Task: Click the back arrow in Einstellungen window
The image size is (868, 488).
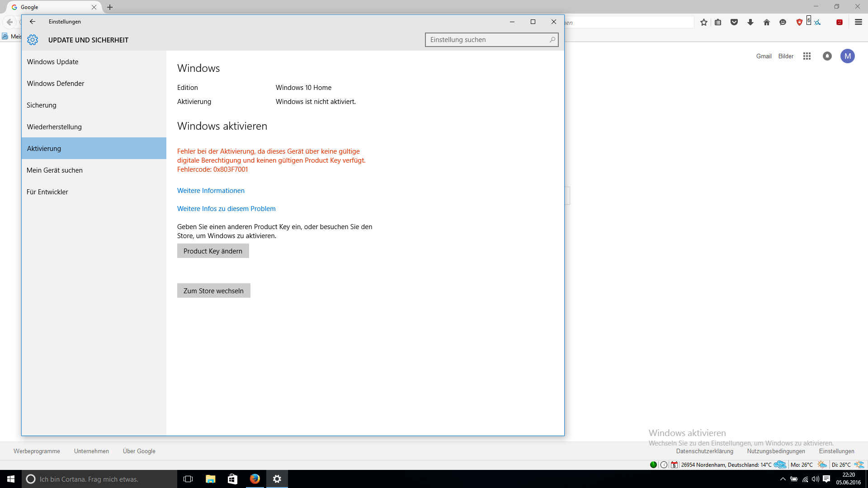Action: (33, 22)
